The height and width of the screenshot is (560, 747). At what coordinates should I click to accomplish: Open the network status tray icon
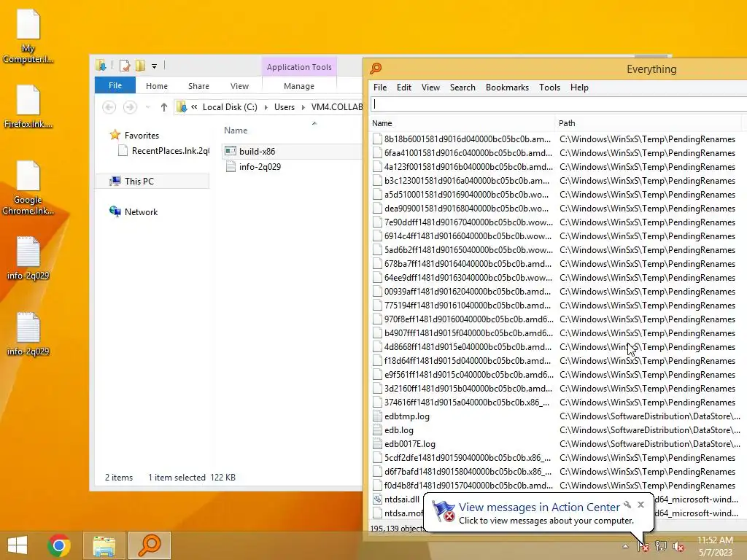click(661, 546)
